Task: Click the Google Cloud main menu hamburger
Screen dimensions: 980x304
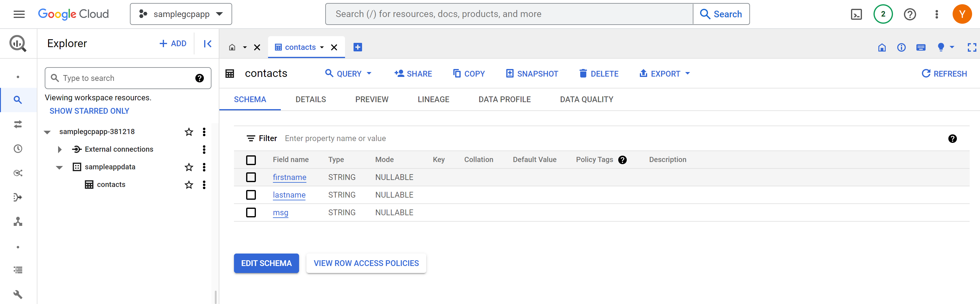Action: (x=19, y=15)
